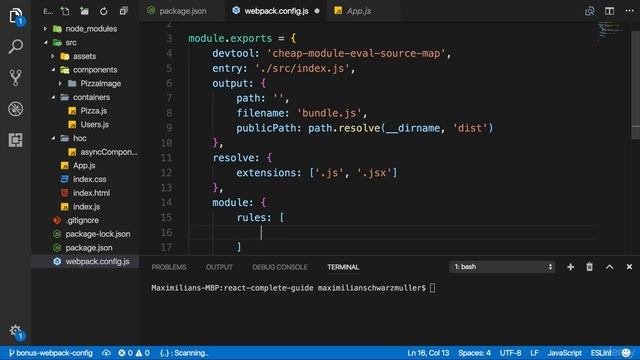Select the TERMINAL panel tab
The height and width of the screenshot is (360, 640).
tap(343, 267)
